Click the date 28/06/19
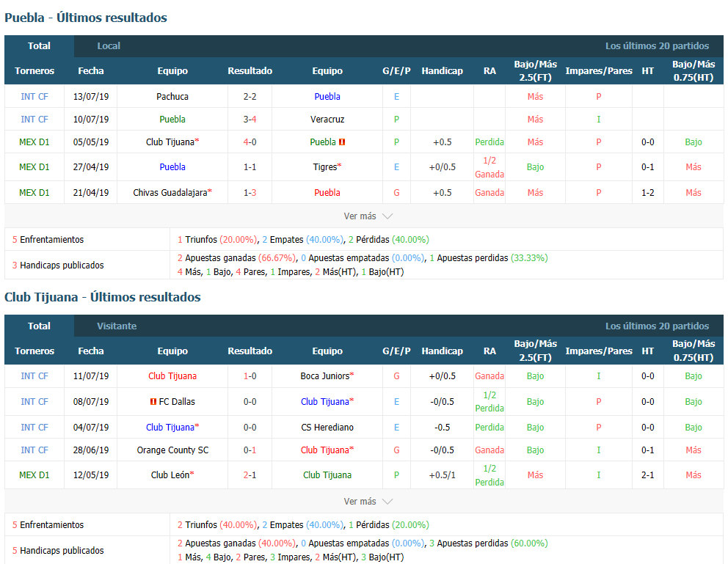 (x=91, y=450)
